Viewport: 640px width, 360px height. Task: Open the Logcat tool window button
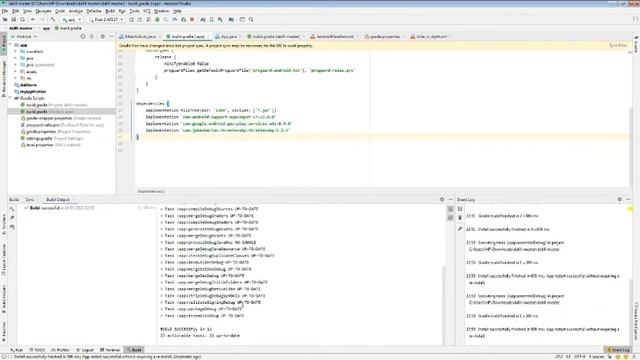(85, 350)
